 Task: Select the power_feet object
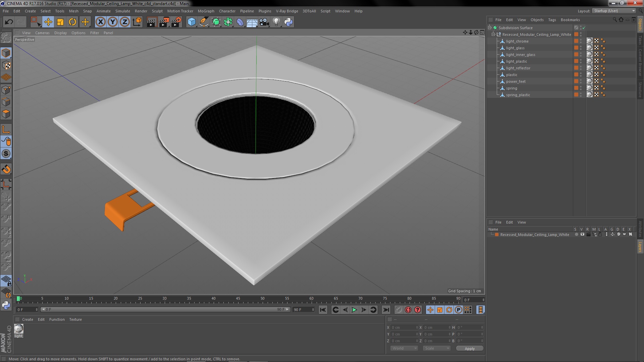point(516,81)
